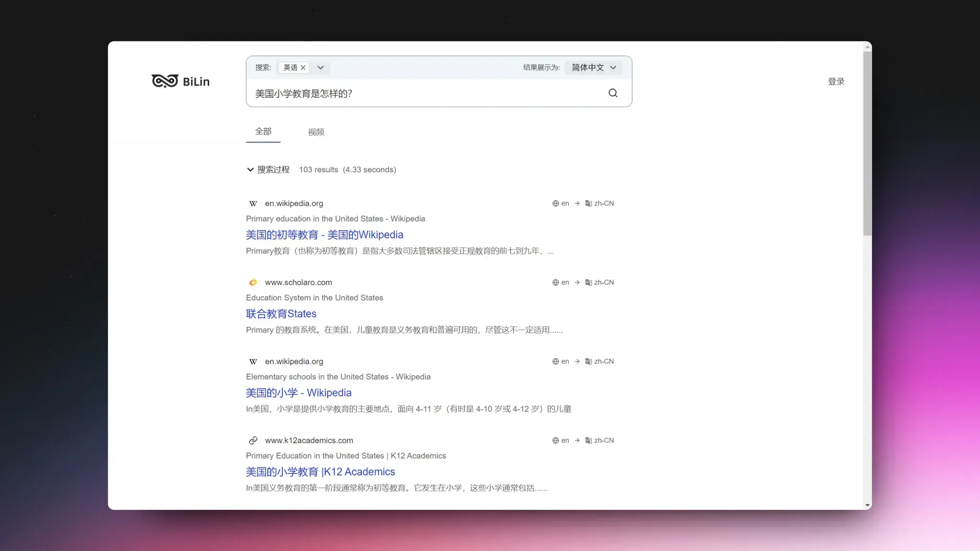Click Wikipedia favicon of Elementary schools result
Image resolution: width=980 pixels, height=551 pixels.
point(253,362)
